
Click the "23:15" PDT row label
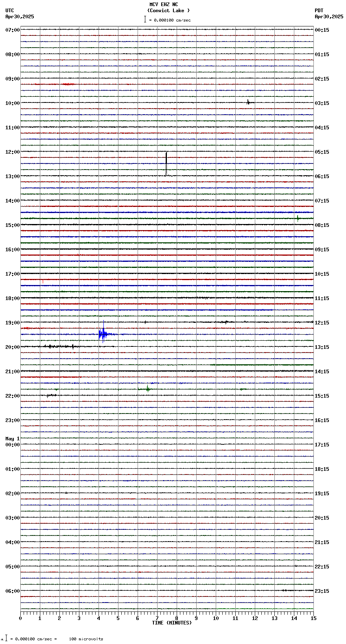[322, 591]
